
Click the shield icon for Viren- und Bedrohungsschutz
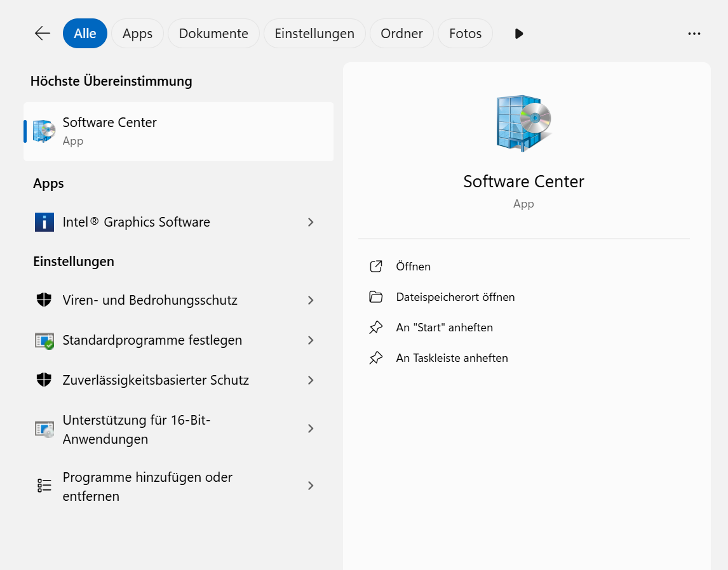(x=44, y=300)
